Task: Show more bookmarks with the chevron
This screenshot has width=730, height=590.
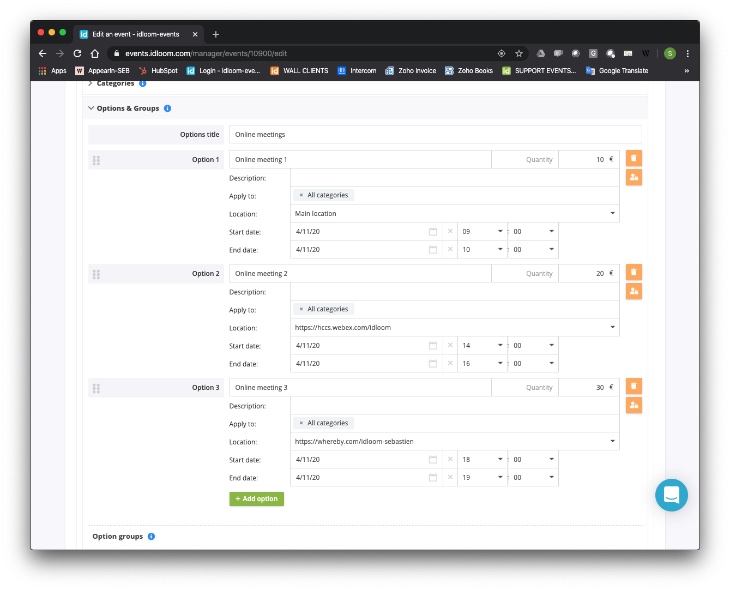Action: 686,71
